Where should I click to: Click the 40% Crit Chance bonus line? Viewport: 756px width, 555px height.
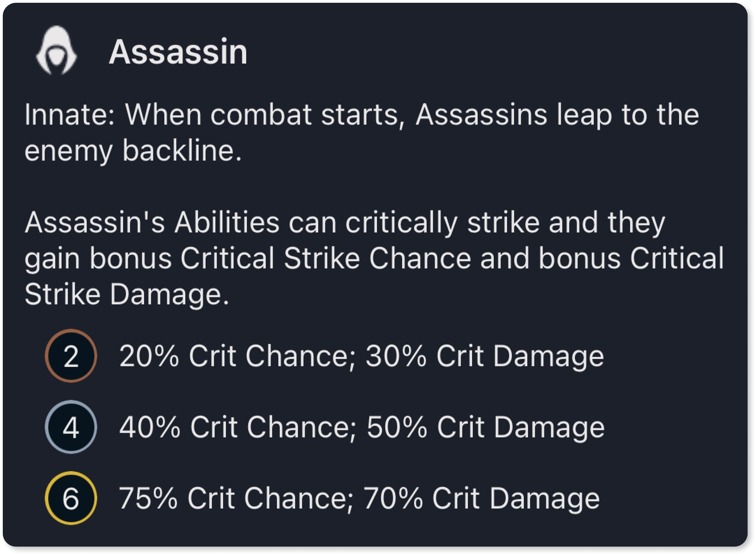tap(362, 427)
